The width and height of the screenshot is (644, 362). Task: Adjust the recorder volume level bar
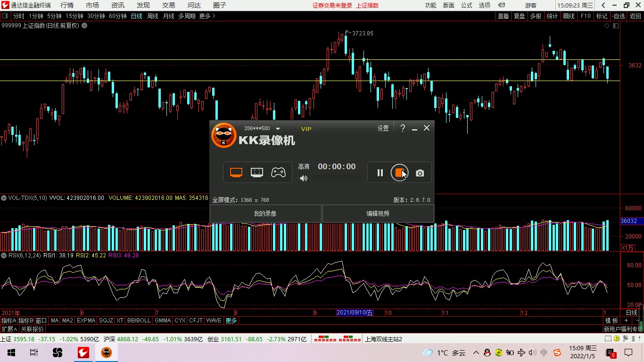pos(336,178)
